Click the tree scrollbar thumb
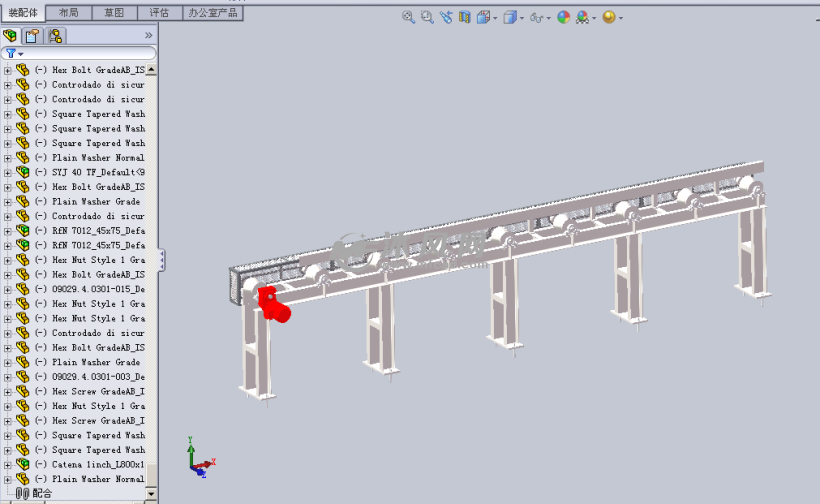The image size is (820, 504). pos(151,475)
